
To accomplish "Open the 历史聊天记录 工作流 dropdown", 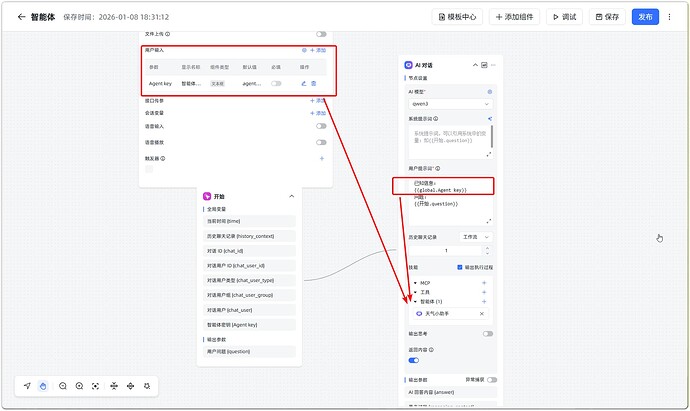I will (475, 237).
